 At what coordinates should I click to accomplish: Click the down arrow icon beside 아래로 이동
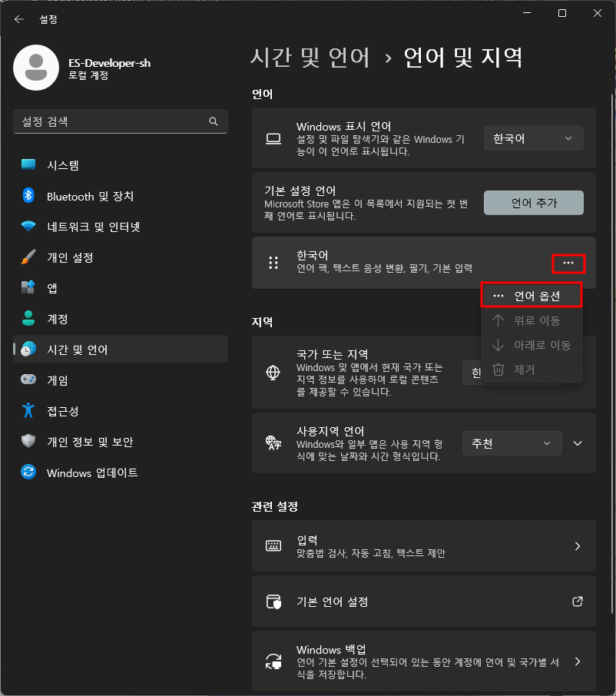pyautogui.click(x=498, y=345)
